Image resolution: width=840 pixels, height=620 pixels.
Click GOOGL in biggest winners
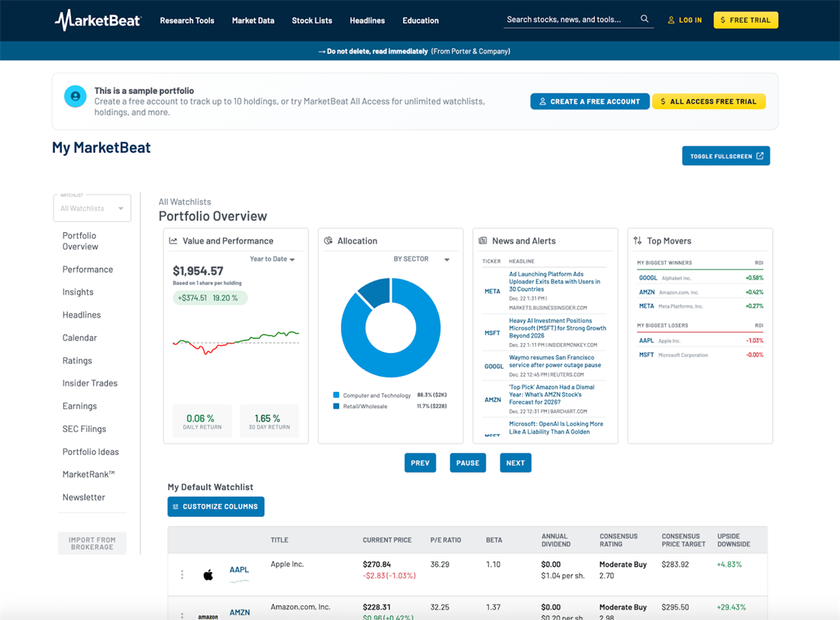coord(648,278)
